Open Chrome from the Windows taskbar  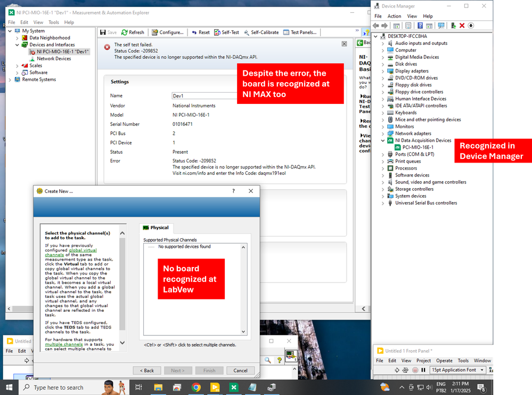point(196,387)
